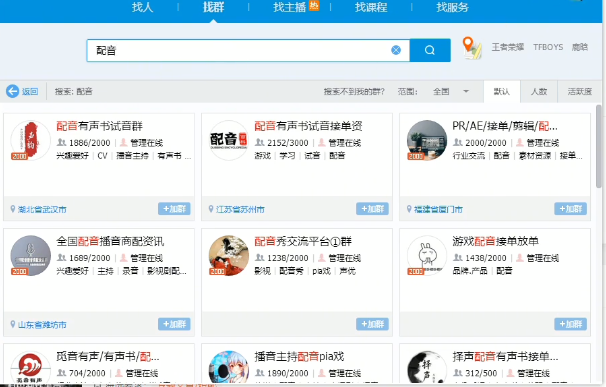
Task: Click the map location pin icon
Action: point(472,48)
